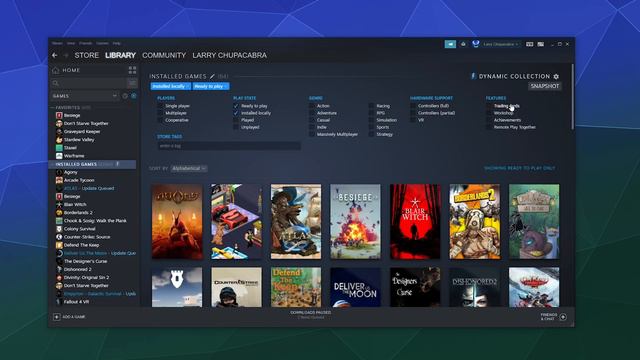The height and width of the screenshot is (360, 640).
Task: Select Graveyard Keeper in Favorites list
Action: click(x=82, y=131)
